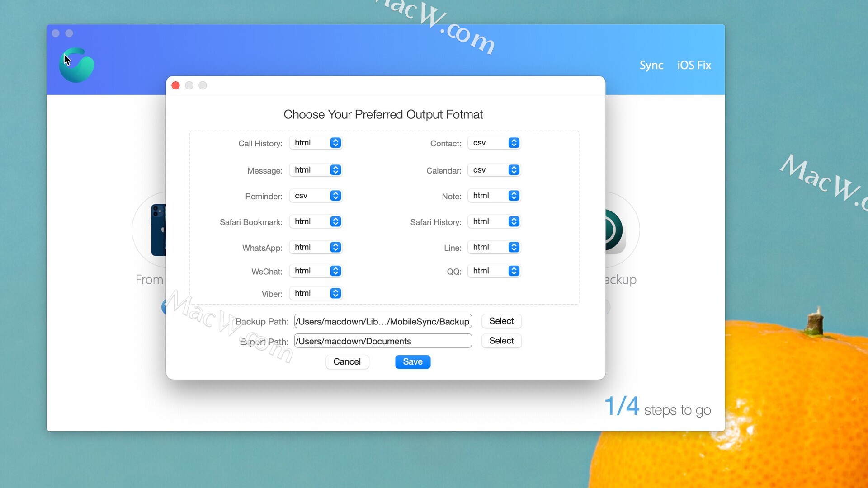The image size is (868, 488).
Task: Switch to the iOS Fix tab
Action: coord(694,65)
